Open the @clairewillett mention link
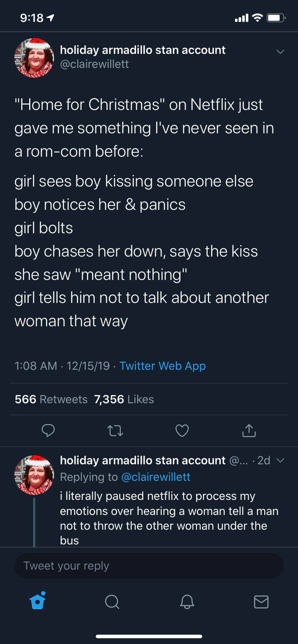The image size is (298, 644). [x=157, y=477]
